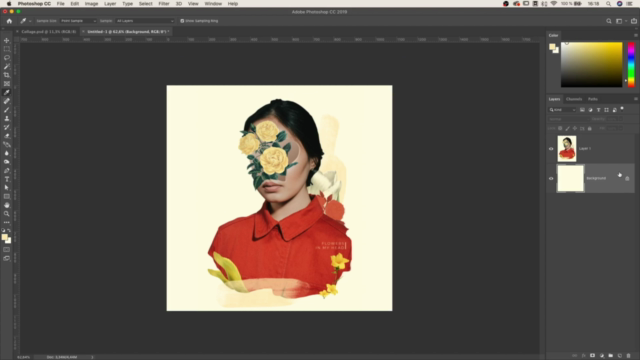Open Edit Toolbar three-dots menu
Image resolution: width=640 pixels, height=360 pixels.
point(7,222)
